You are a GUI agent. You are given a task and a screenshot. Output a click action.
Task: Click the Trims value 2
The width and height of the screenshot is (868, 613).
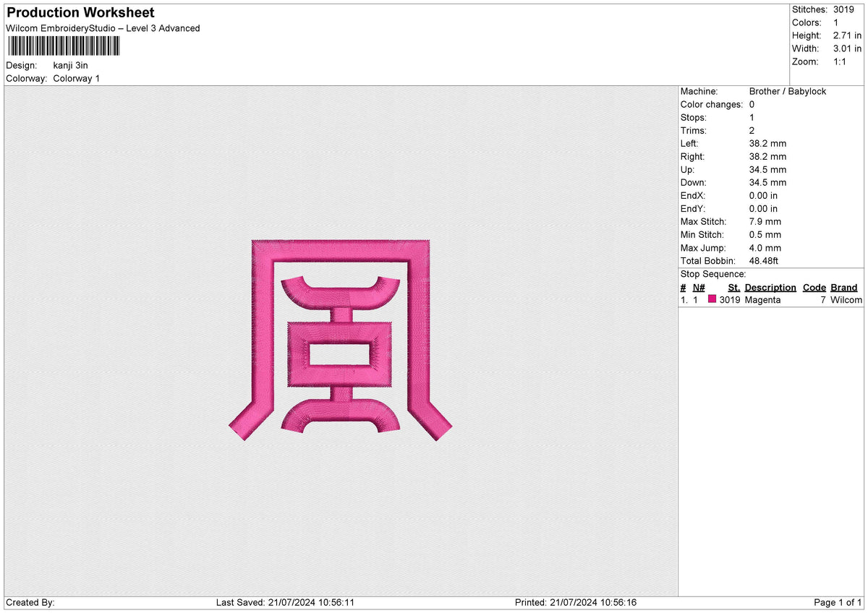(x=752, y=131)
